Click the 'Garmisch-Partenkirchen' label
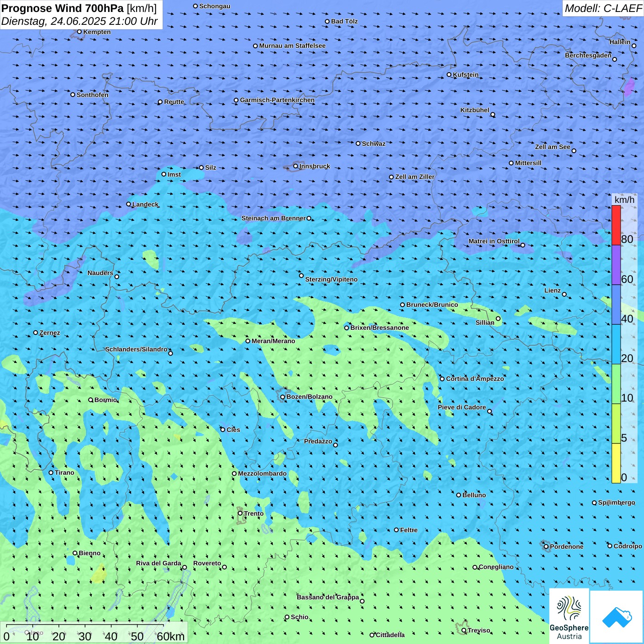Image resolution: width=644 pixels, height=644 pixels. [277, 100]
